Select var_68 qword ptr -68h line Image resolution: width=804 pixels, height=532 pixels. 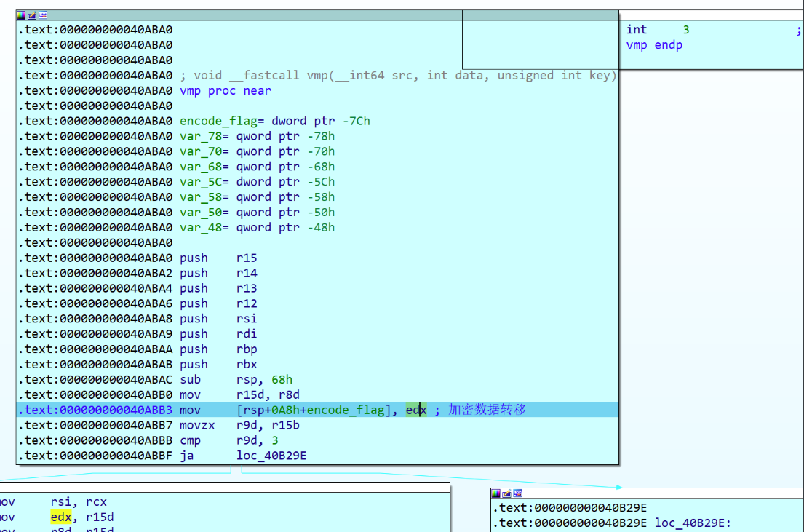[257, 167]
